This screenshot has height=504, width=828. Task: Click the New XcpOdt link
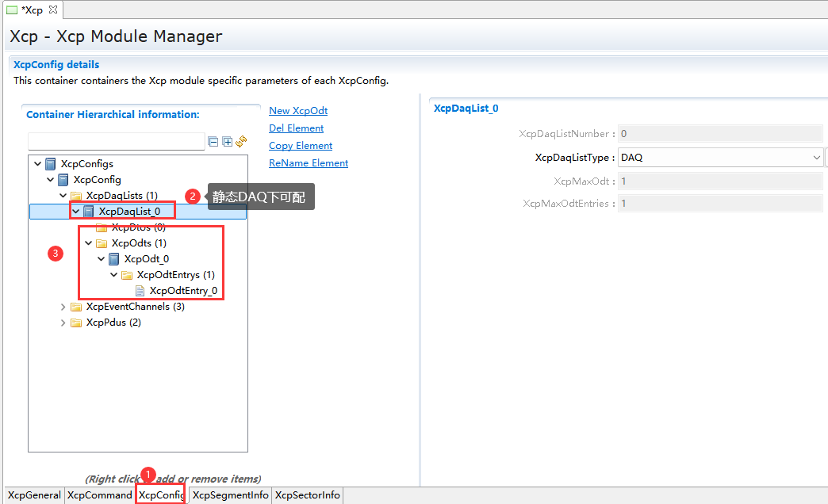point(298,111)
